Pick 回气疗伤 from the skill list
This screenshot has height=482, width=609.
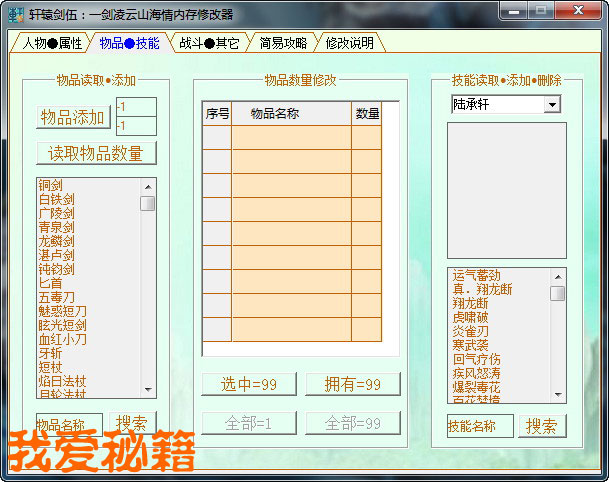476,359
